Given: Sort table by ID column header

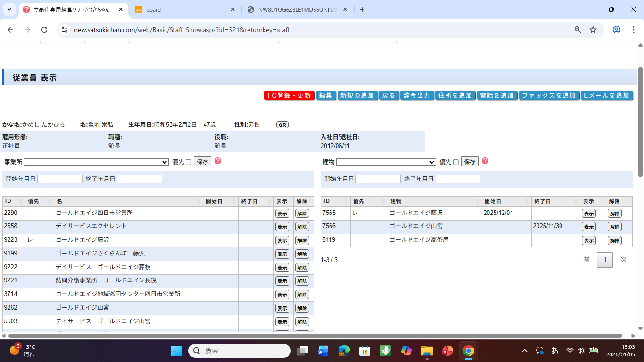Looking at the screenshot, I should [14, 201].
